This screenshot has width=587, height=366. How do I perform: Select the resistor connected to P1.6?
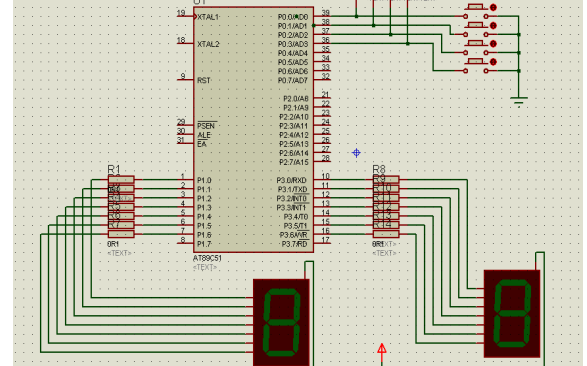(x=121, y=234)
